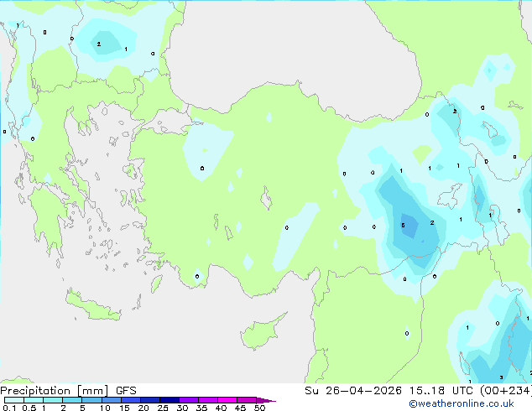Click the '50' legend scale label

(x=259, y=408)
